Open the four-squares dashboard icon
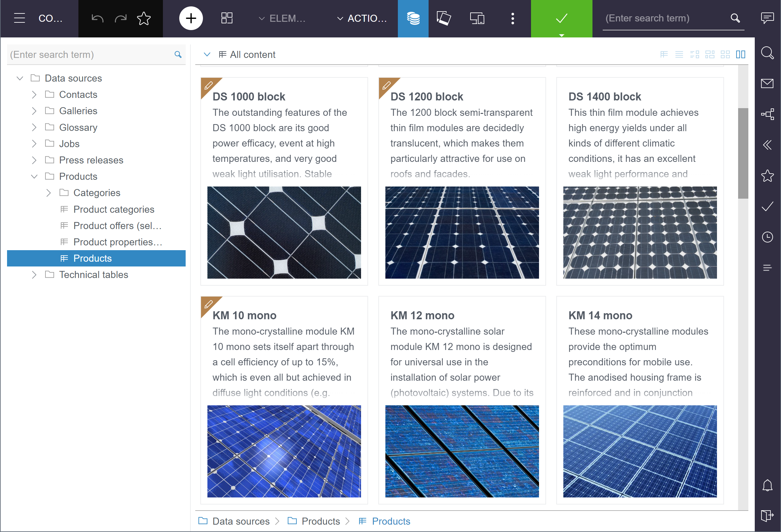 tap(227, 18)
